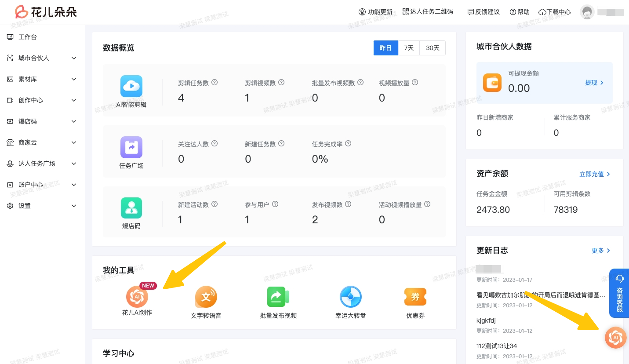Open the 看见噶欸古加尔肌肤 log entry
This screenshot has width=629, height=364.
pyautogui.click(x=541, y=295)
